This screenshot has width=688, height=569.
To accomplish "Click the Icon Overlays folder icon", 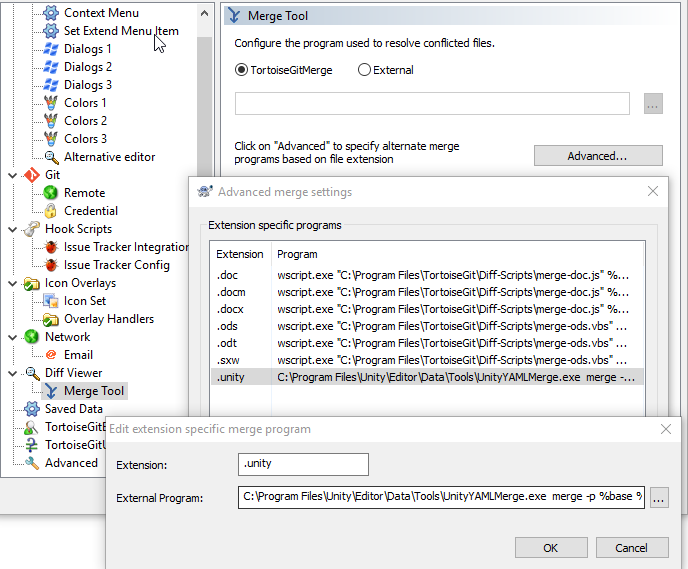I will pos(32,283).
